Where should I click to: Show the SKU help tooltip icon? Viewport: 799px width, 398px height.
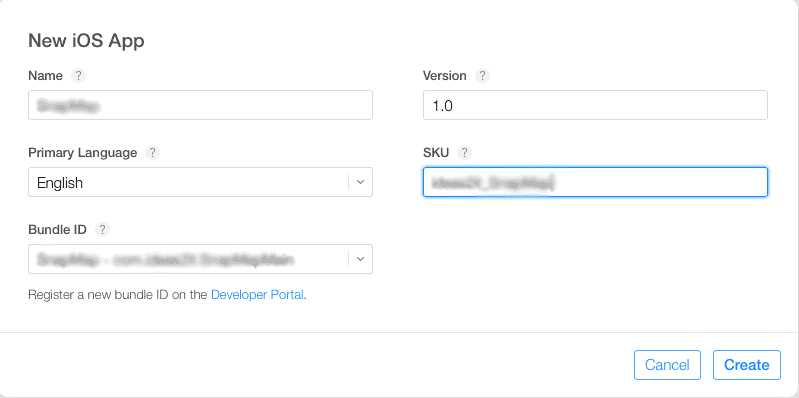(x=465, y=152)
